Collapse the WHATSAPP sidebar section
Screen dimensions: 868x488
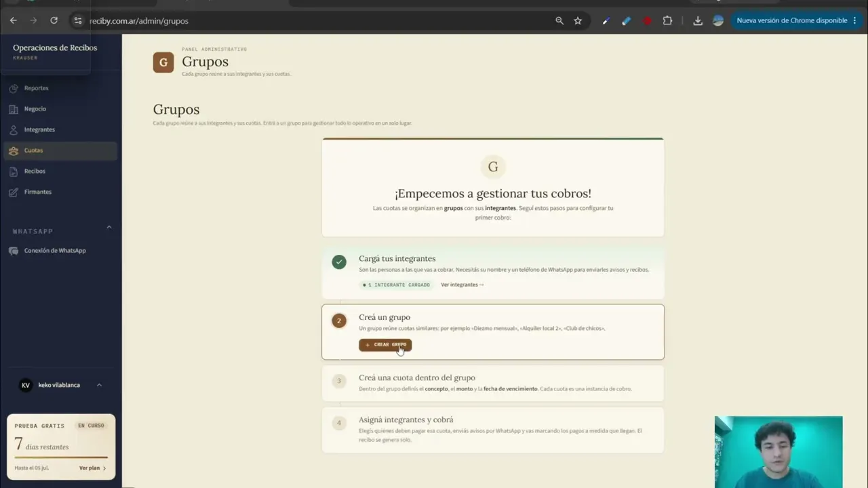[x=109, y=228]
